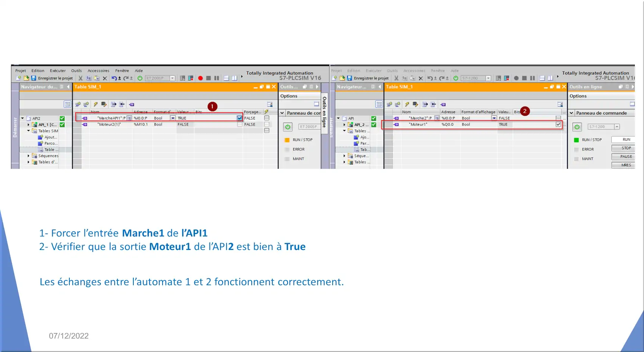Image resolution: width=644 pixels, height=352 pixels.
Task: Click the tag icon of the Moteur2(1) row
Action: point(85,124)
